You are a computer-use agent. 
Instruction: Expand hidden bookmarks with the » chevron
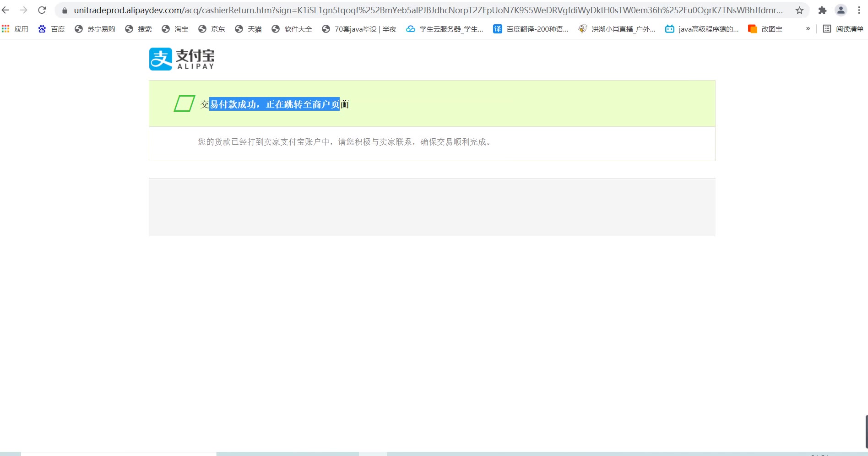click(808, 28)
